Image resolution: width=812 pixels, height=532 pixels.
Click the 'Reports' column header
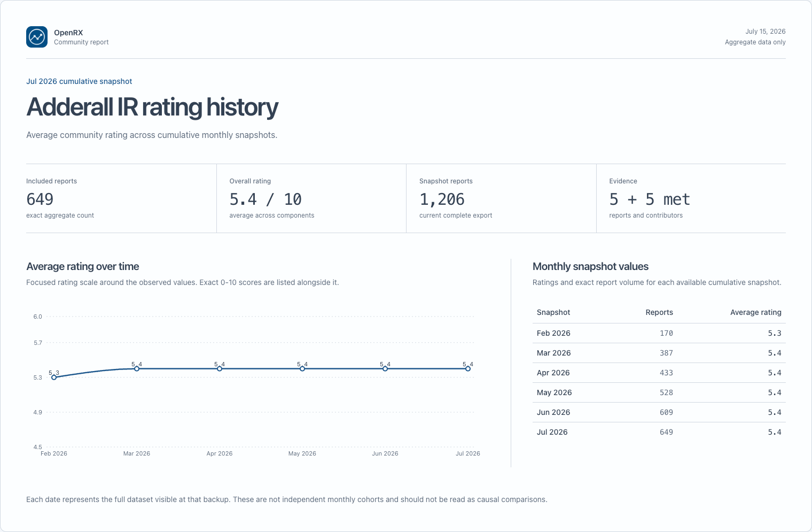click(x=659, y=312)
